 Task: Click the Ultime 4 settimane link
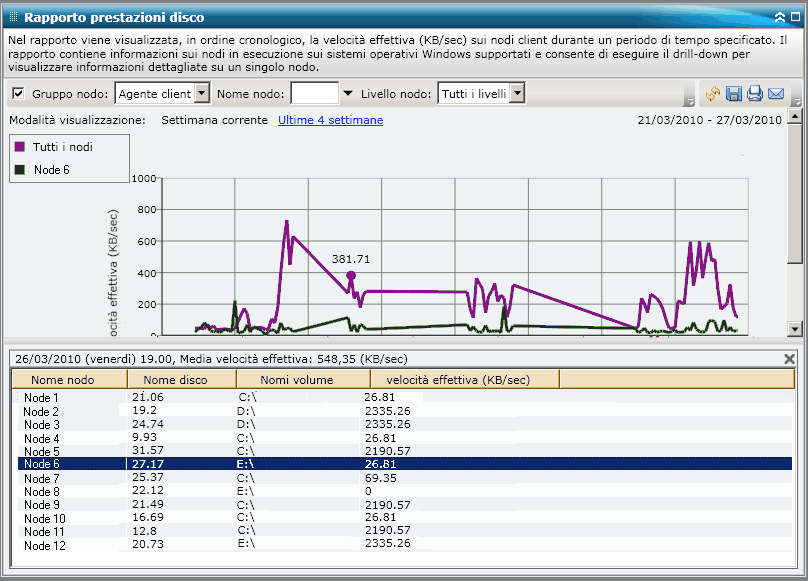(330, 120)
